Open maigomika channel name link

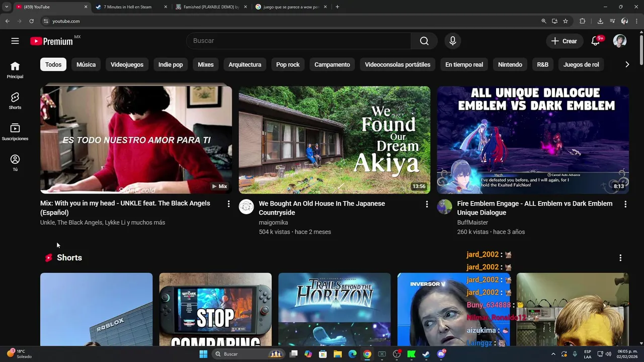(x=273, y=223)
